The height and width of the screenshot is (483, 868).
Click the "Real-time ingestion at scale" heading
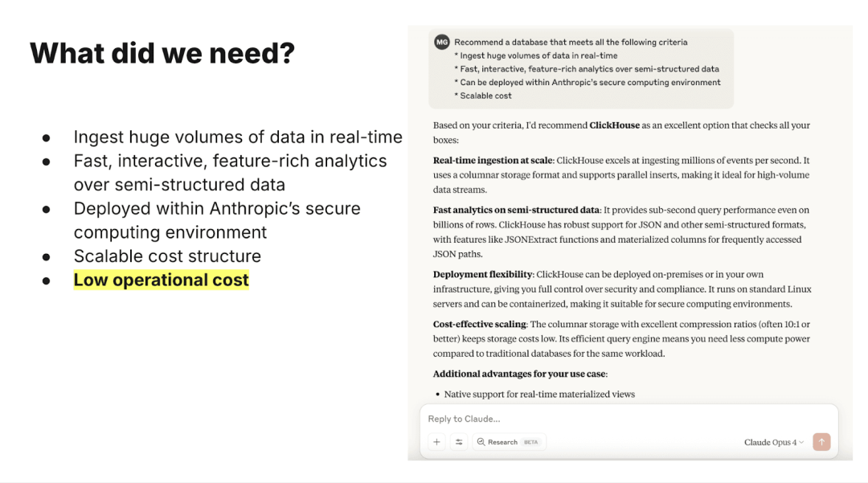tap(492, 161)
